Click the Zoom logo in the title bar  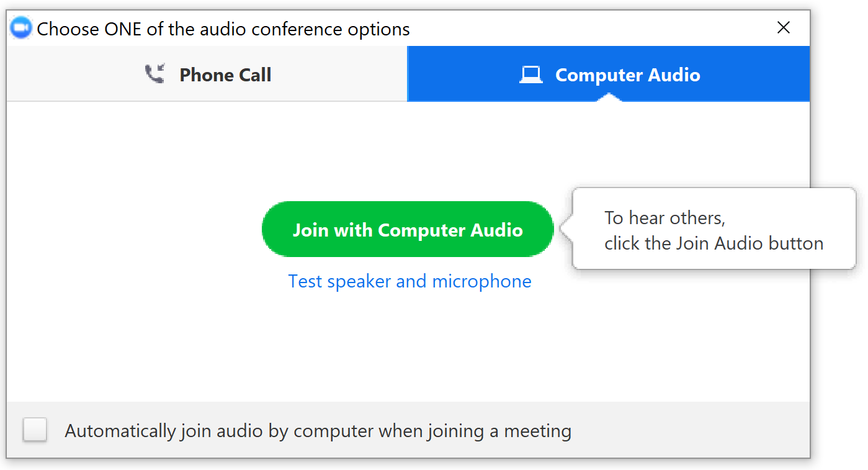tap(21, 29)
